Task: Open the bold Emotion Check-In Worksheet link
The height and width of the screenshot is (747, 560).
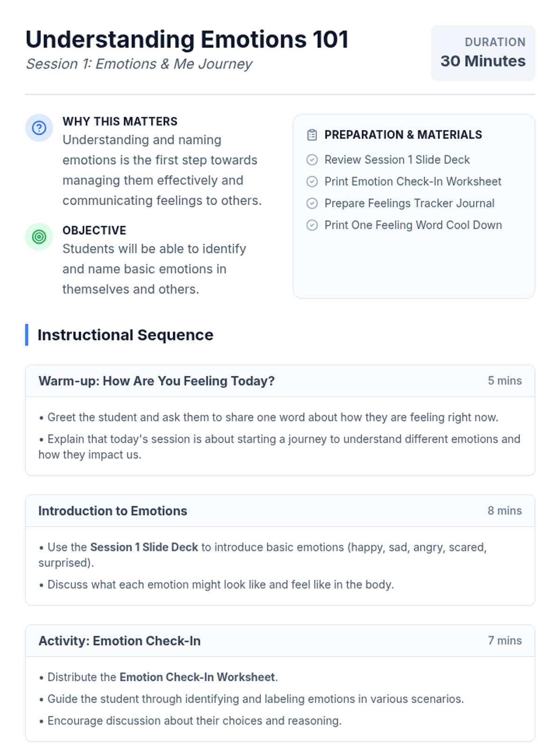Action: 197,677
